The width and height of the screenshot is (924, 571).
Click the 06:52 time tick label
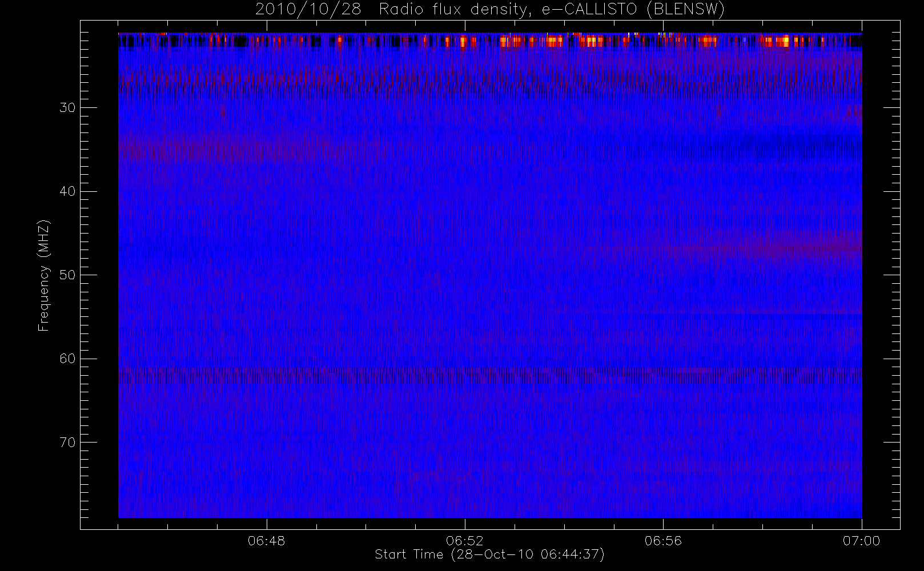coord(465,541)
